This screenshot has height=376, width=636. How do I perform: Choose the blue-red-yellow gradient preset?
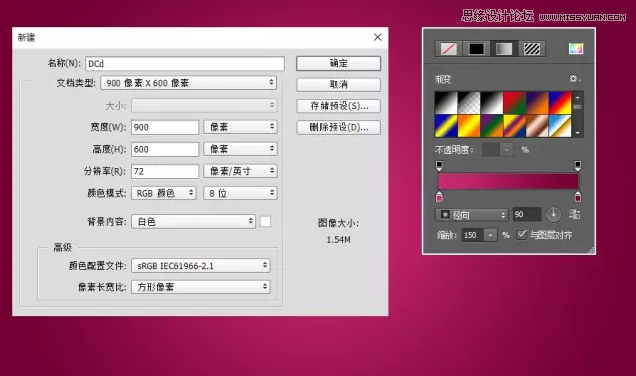pyautogui.click(x=560, y=103)
